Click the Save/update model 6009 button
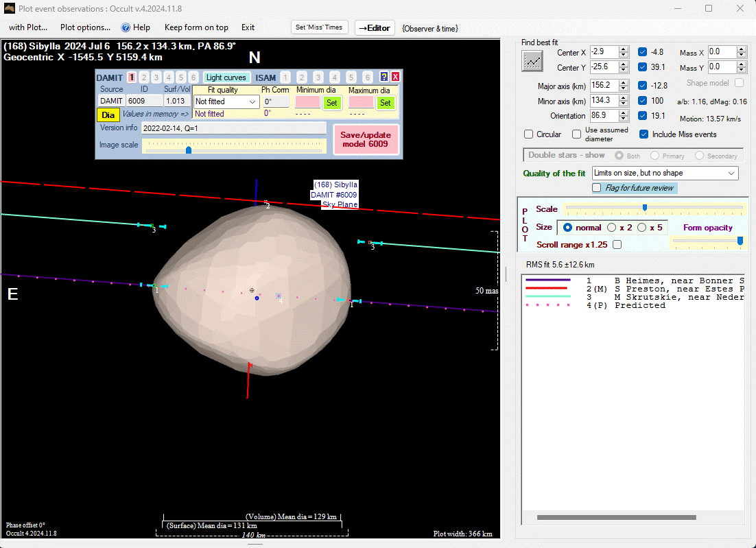756x548 pixels. (366, 139)
